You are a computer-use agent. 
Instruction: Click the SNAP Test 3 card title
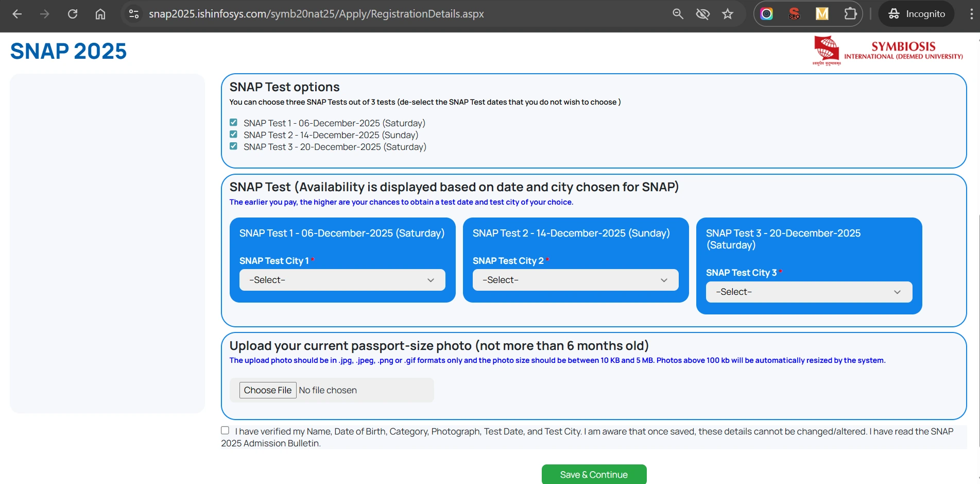(x=783, y=239)
